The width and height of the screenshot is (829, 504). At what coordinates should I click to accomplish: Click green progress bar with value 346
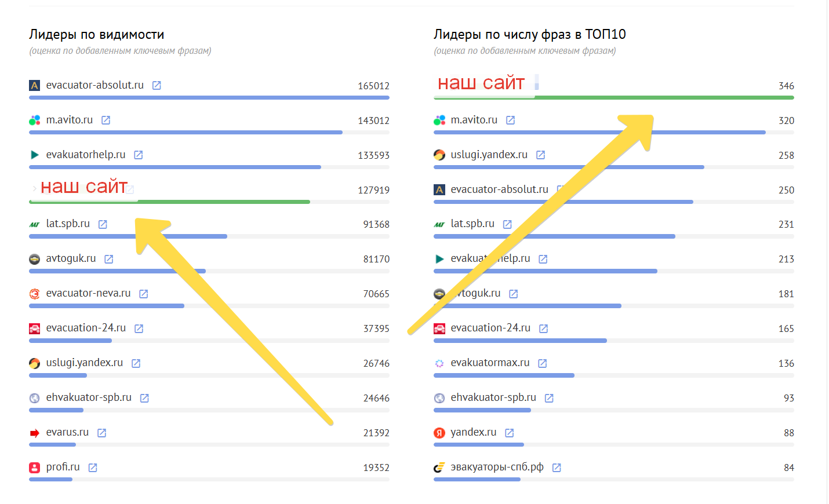[614, 98]
